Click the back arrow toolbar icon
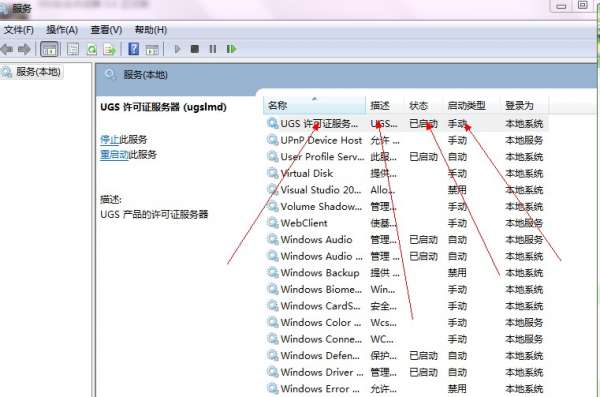Viewport: 600px width, 397px height. pyautogui.click(x=7, y=49)
